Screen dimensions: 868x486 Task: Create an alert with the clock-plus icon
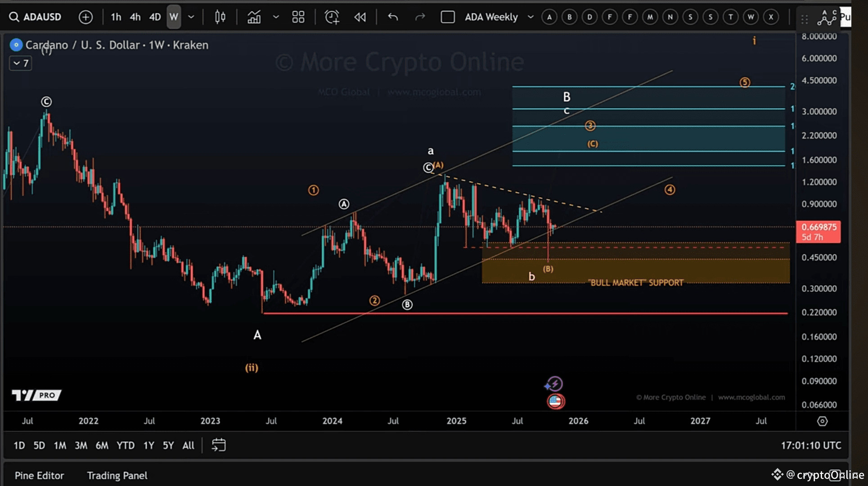332,17
